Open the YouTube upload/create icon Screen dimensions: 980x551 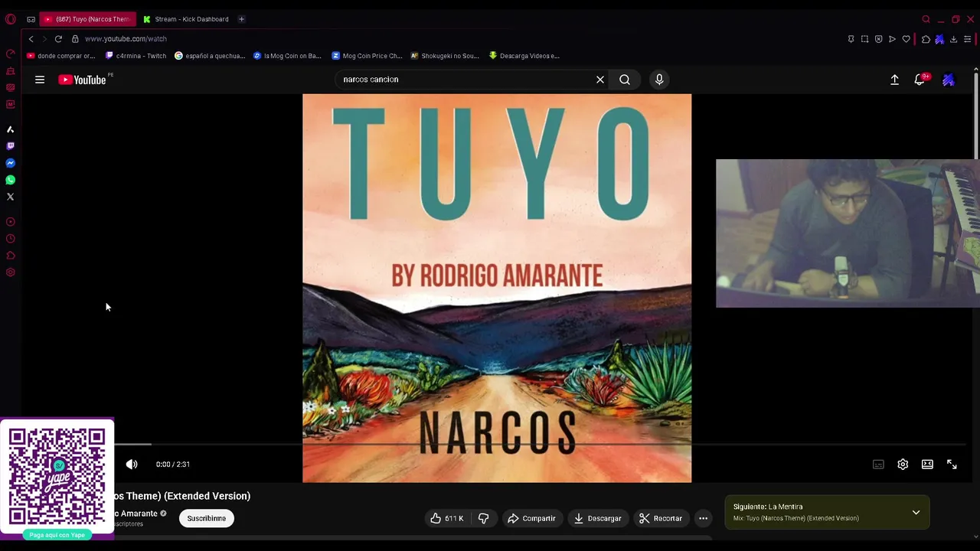point(894,80)
